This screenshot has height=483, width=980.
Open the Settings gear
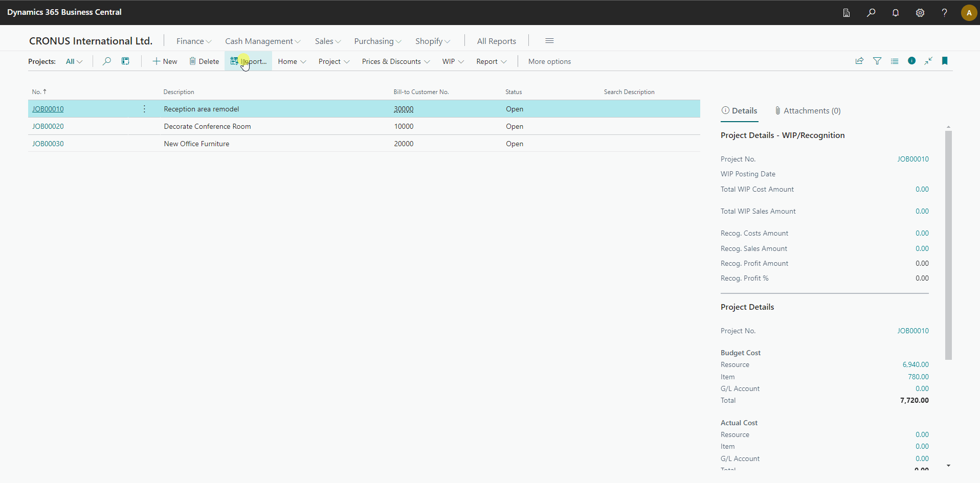[920, 13]
